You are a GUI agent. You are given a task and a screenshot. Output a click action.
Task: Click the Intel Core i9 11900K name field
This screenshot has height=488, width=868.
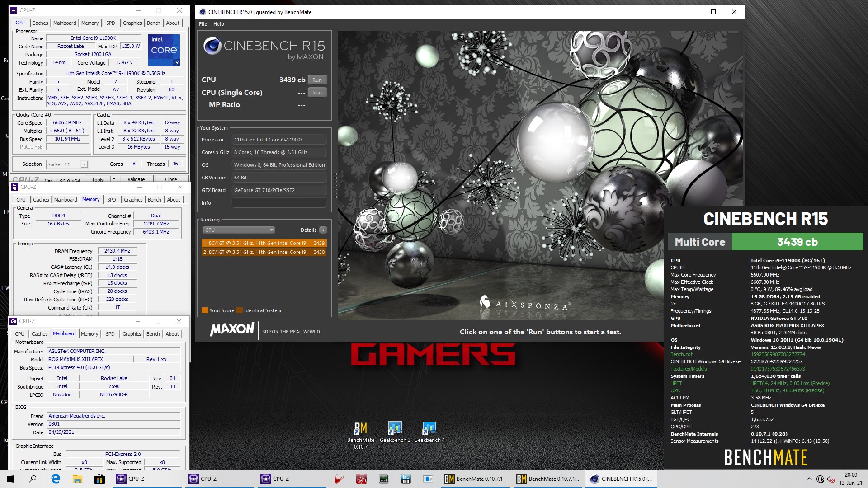pos(94,38)
